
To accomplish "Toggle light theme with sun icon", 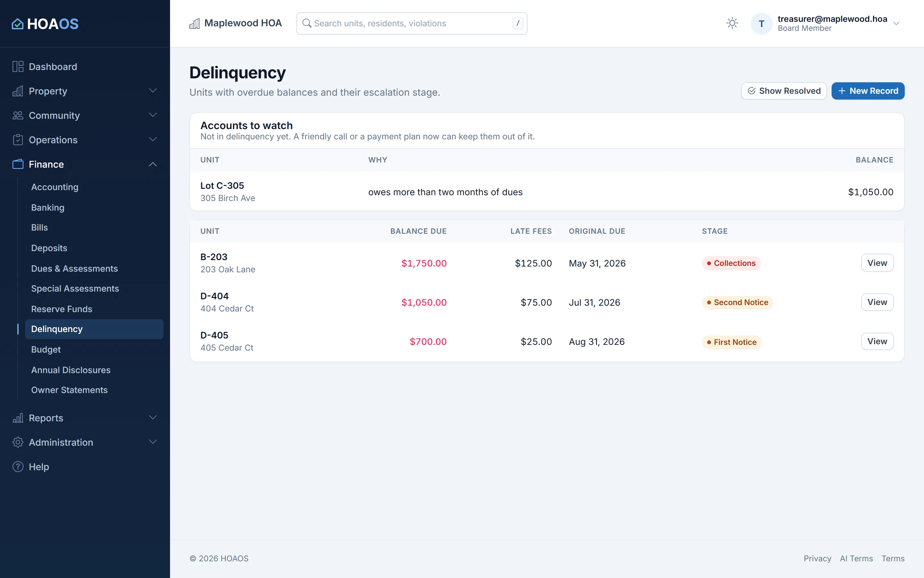I will (x=732, y=23).
